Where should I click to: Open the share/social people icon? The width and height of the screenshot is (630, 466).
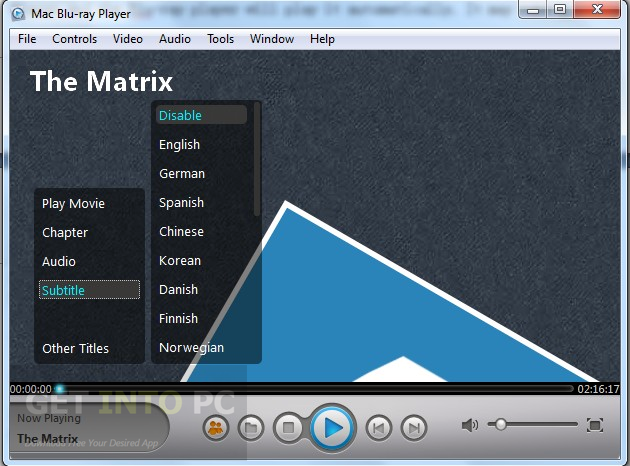coord(216,428)
